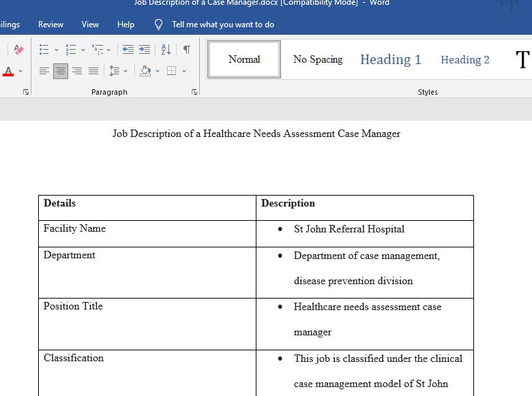Click the Position Title cell

(x=147, y=324)
